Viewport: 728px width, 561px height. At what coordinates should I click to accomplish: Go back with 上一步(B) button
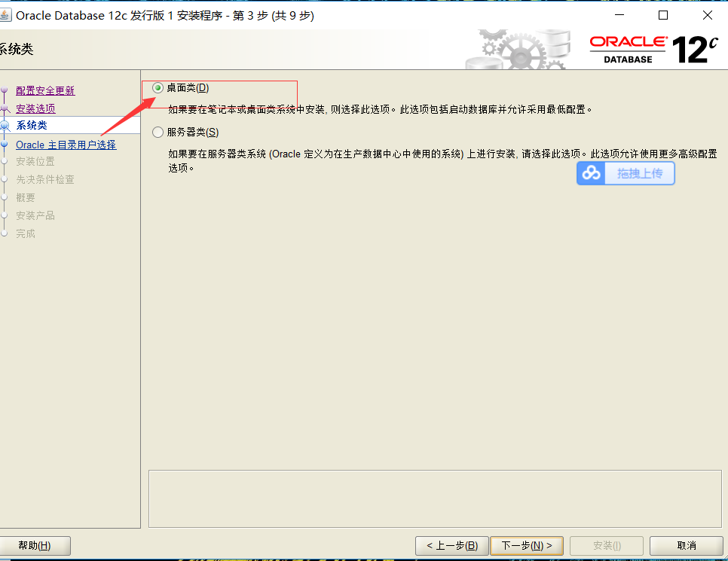coord(451,546)
